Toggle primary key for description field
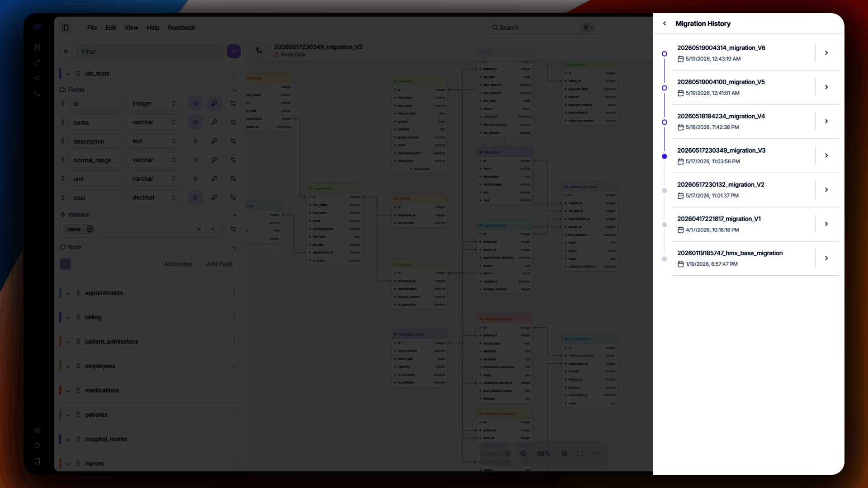 (214, 141)
